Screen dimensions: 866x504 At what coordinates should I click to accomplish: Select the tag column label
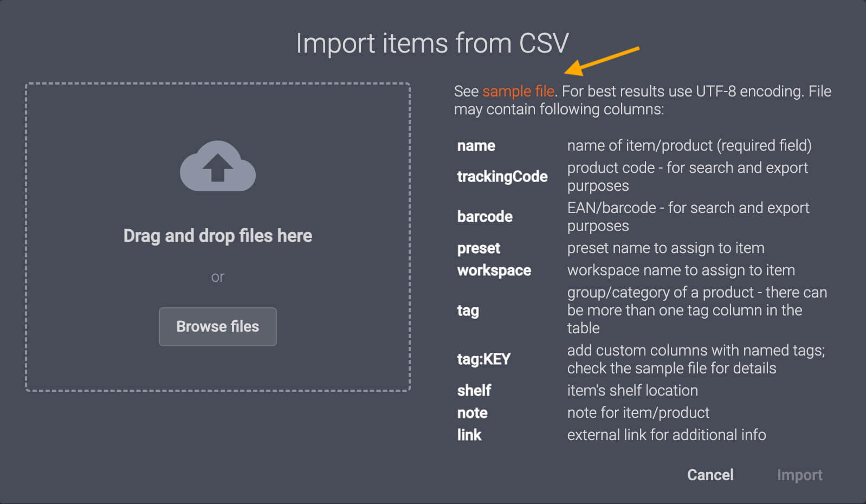(468, 310)
